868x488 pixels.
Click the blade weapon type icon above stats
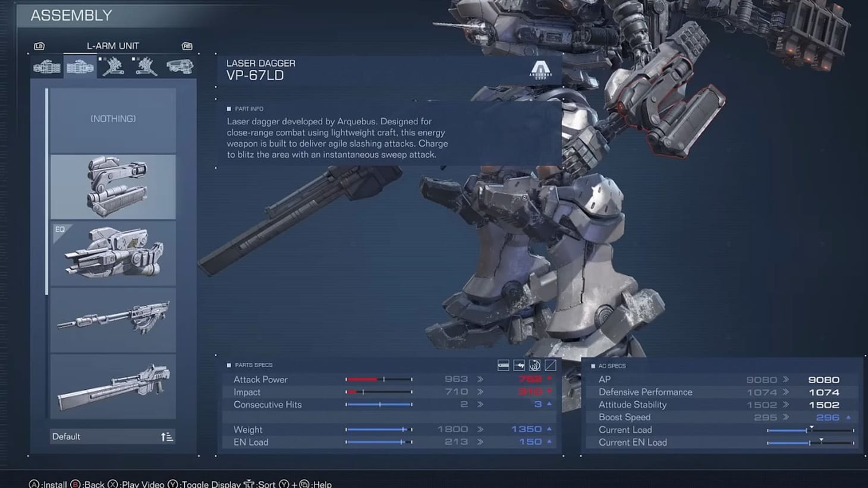pos(504,365)
